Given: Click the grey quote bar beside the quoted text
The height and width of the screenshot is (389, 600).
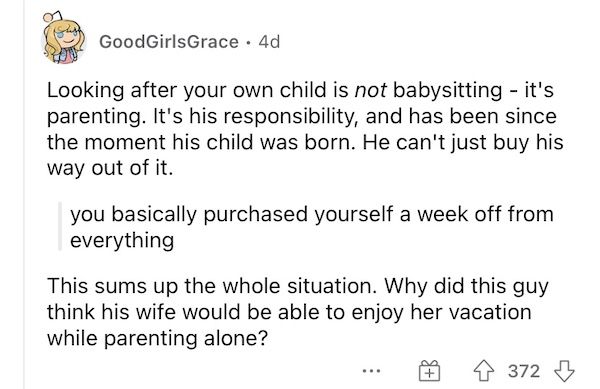Looking at the screenshot, I should [x=60, y=227].
